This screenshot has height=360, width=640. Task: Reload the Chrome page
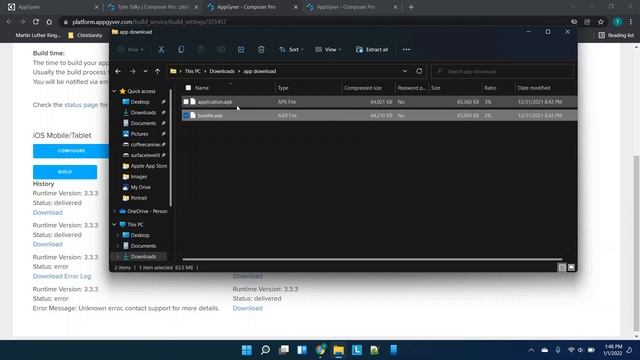pyautogui.click(x=36, y=22)
